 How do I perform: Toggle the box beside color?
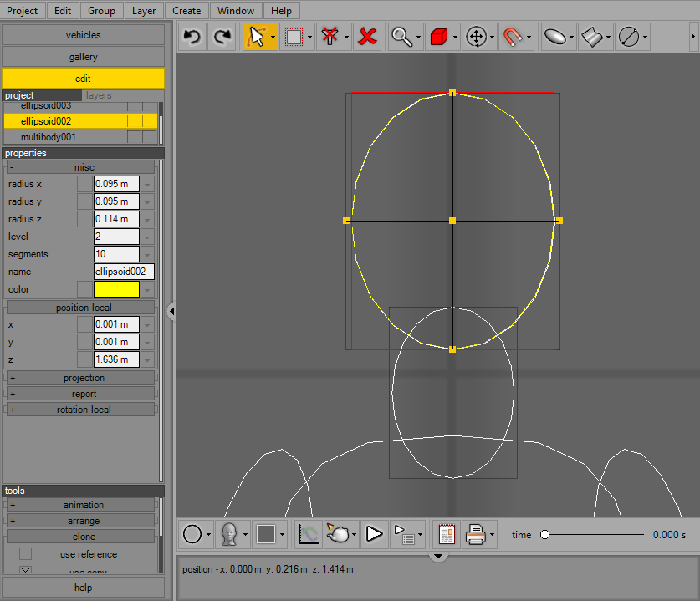(x=84, y=289)
